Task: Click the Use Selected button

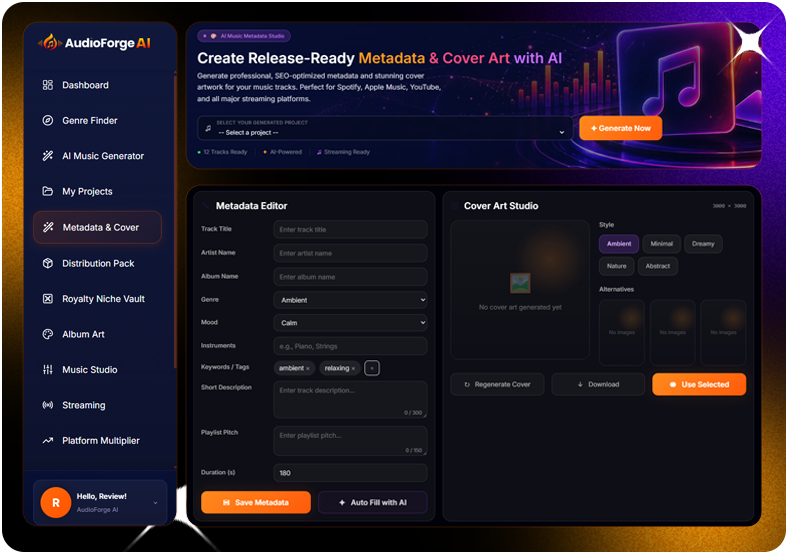Action: pos(699,384)
